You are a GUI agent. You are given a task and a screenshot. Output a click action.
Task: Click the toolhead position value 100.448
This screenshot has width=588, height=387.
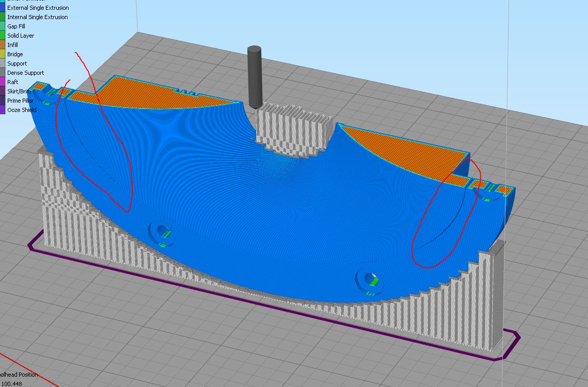(x=12, y=383)
